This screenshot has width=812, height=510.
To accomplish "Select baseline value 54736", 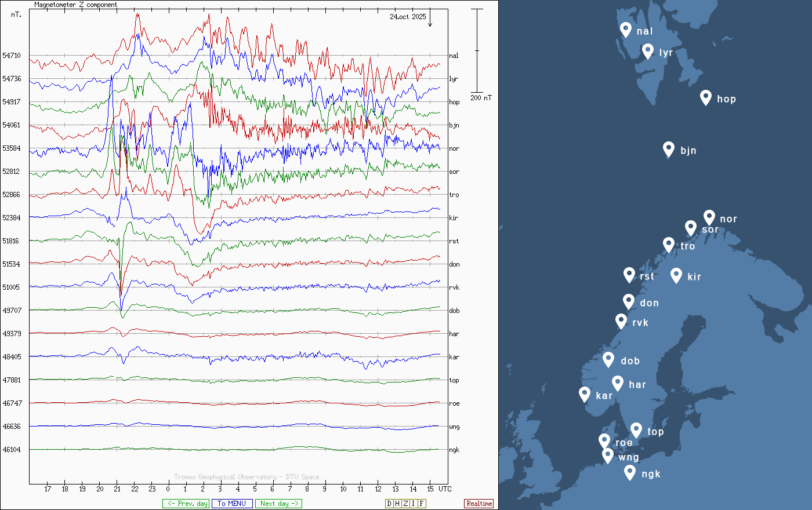I will tap(11, 79).
